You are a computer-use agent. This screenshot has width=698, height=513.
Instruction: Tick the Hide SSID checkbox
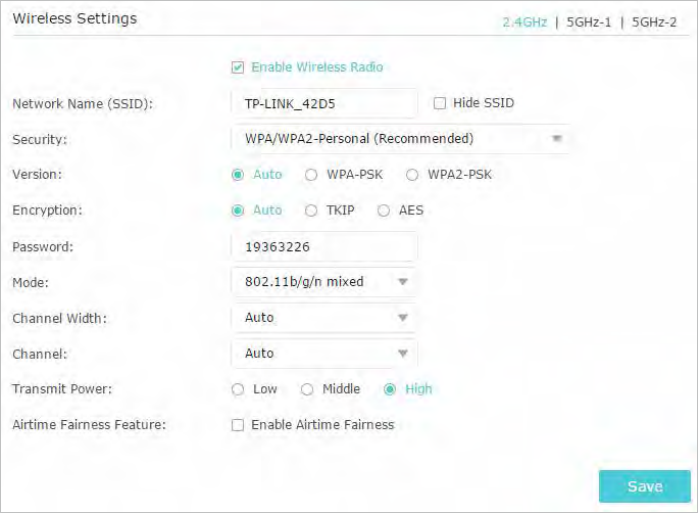tap(439, 103)
